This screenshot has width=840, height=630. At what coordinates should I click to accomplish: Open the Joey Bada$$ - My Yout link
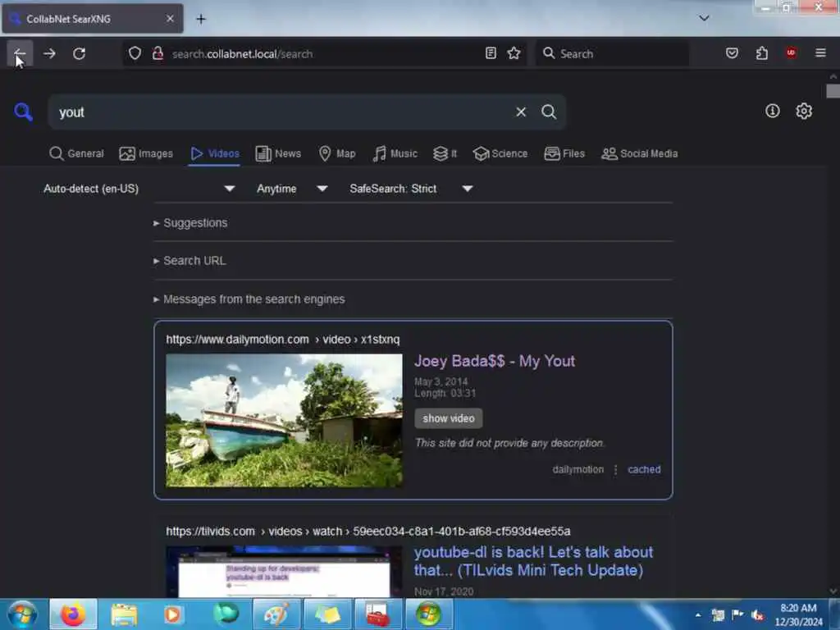pos(495,361)
